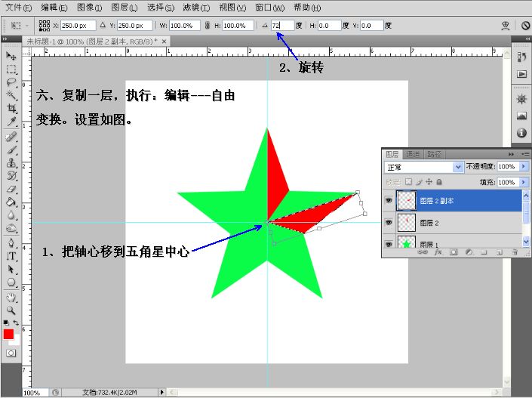Open the layers panel options menu

pos(525,154)
